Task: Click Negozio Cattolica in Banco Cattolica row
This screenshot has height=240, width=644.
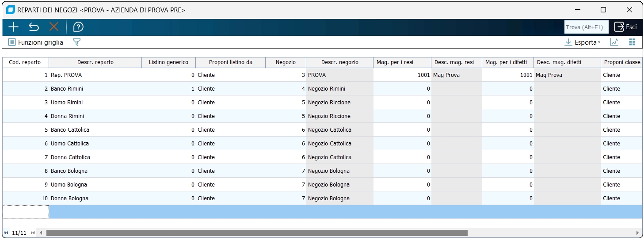Action: click(x=339, y=130)
